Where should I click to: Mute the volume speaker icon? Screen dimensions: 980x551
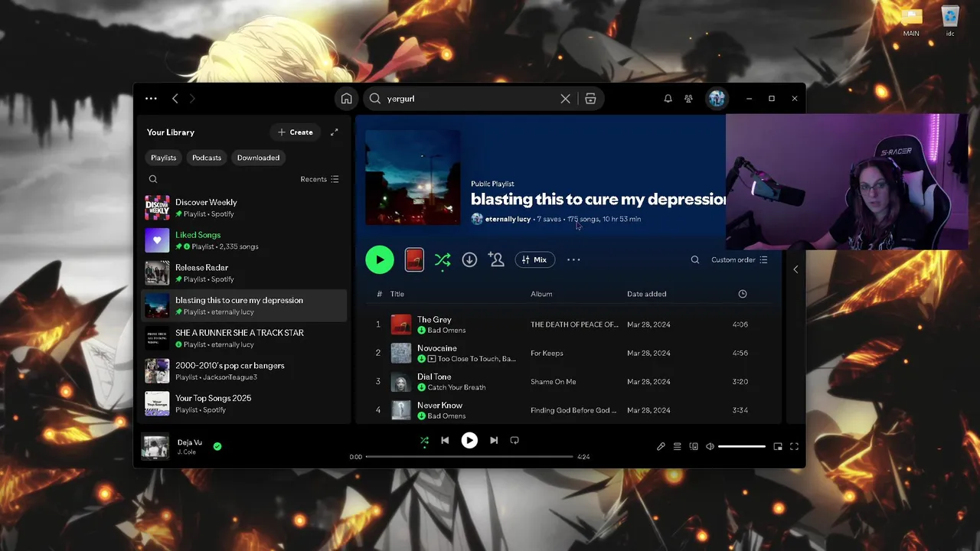pos(710,447)
